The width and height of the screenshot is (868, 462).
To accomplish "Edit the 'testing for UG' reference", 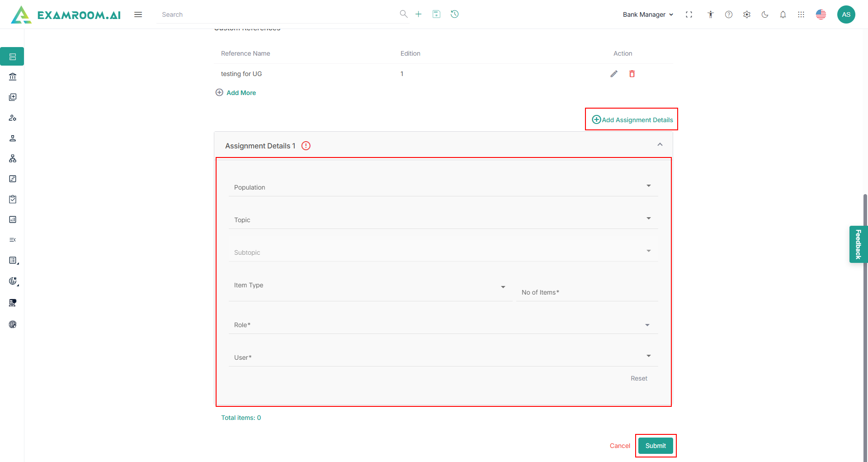I will pos(614,74).
